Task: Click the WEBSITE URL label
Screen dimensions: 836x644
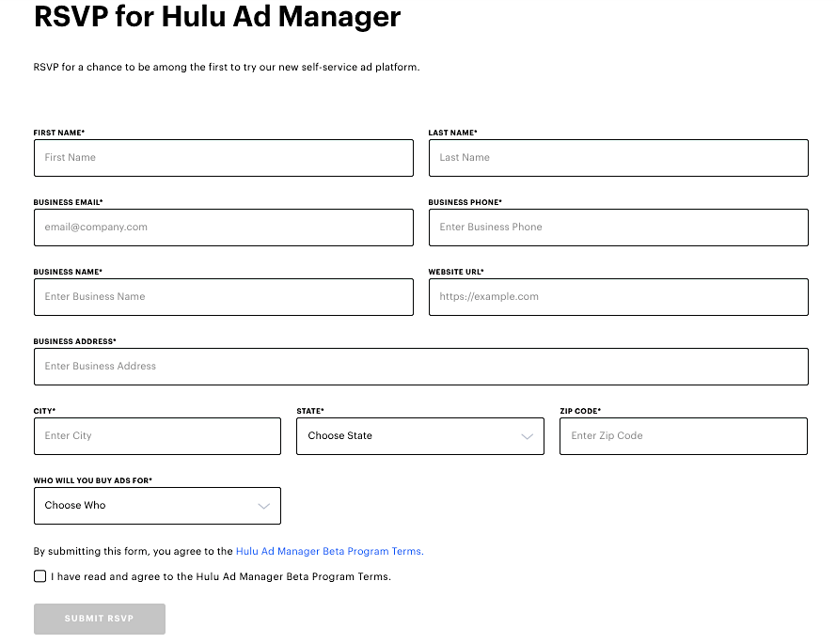Action: coord(456,272)
